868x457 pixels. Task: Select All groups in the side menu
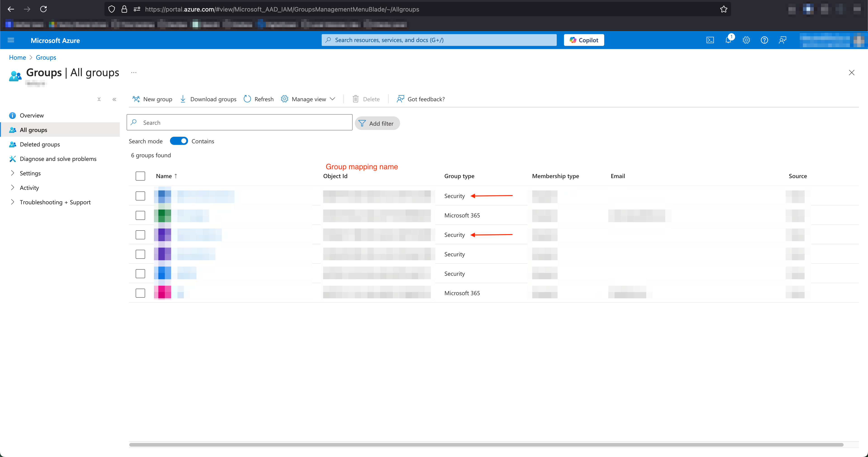pyautogui.click(x=60, y=130)
